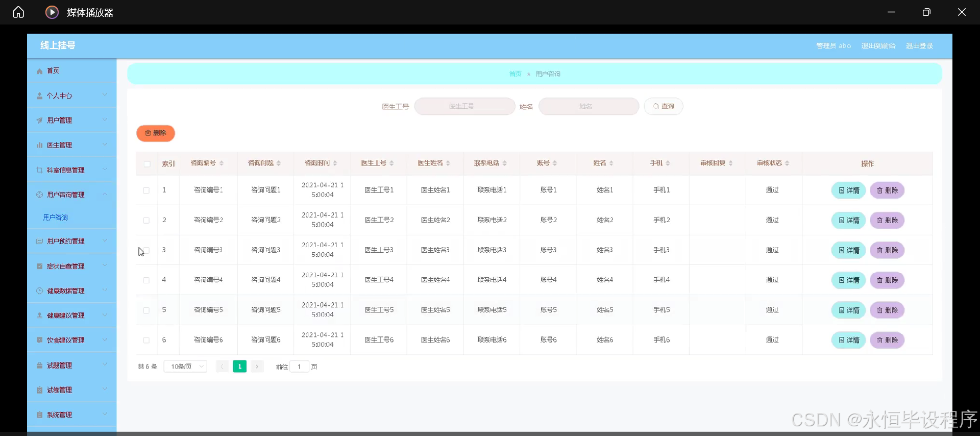Viewport: 980px width, 436px height.
Task: Click the 用户预约管理 sidebar icon
Action: coord(39,241)
